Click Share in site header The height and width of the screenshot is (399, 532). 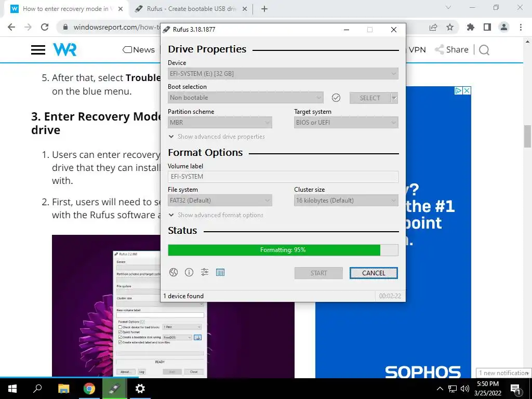click(x=451, y=50)
